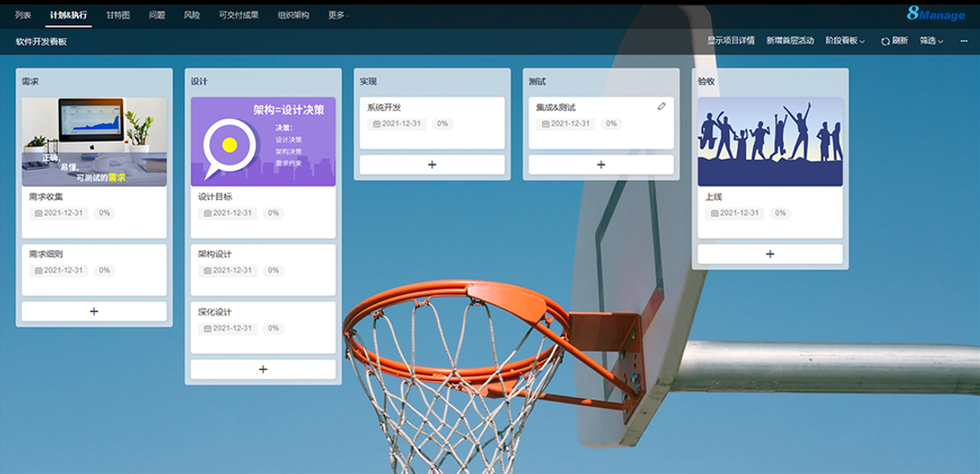Viewport: 980px width, 474px height.
Task: Click the edit pencil icon on 集成&测试 card
Action: 661,107
